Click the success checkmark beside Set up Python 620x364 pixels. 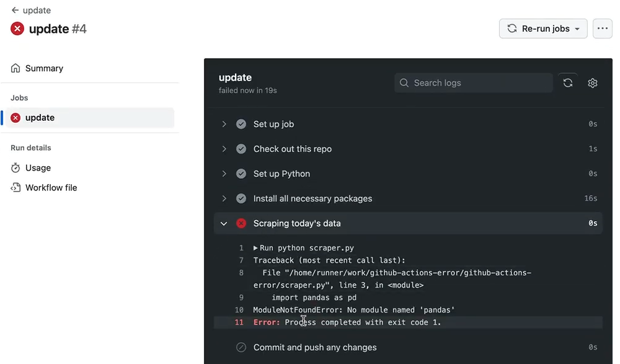tap(241, 174)
